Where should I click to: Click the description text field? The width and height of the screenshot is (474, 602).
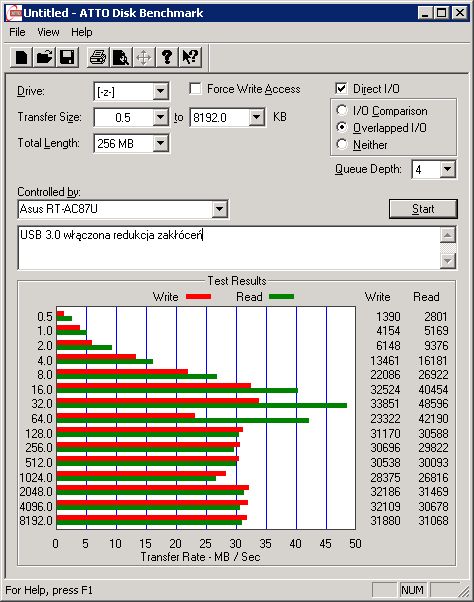click(229, 248)
